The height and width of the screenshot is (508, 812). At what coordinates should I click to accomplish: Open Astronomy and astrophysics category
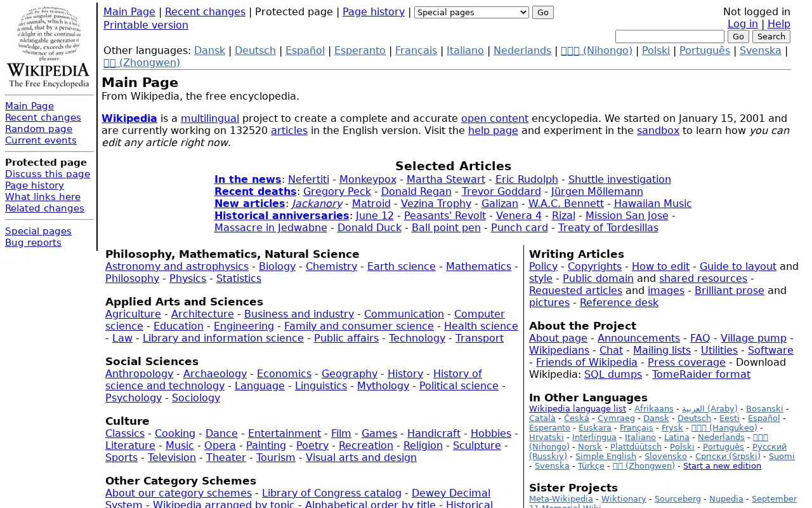(x=177, y=266)
